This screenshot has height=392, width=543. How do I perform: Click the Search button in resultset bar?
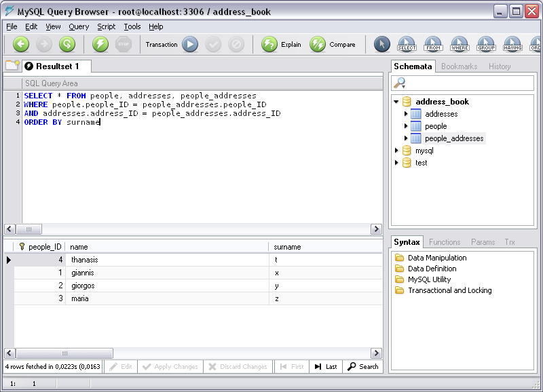coord(363,366)
